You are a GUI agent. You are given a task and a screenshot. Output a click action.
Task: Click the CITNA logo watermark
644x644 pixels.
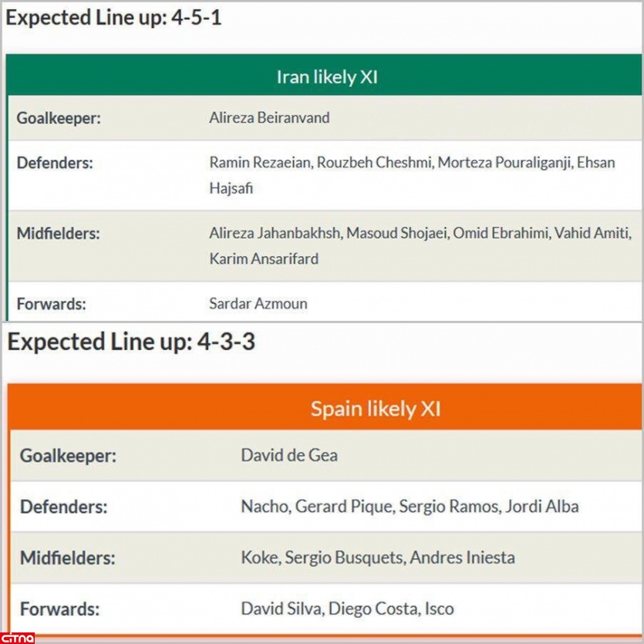click(17, 637)
